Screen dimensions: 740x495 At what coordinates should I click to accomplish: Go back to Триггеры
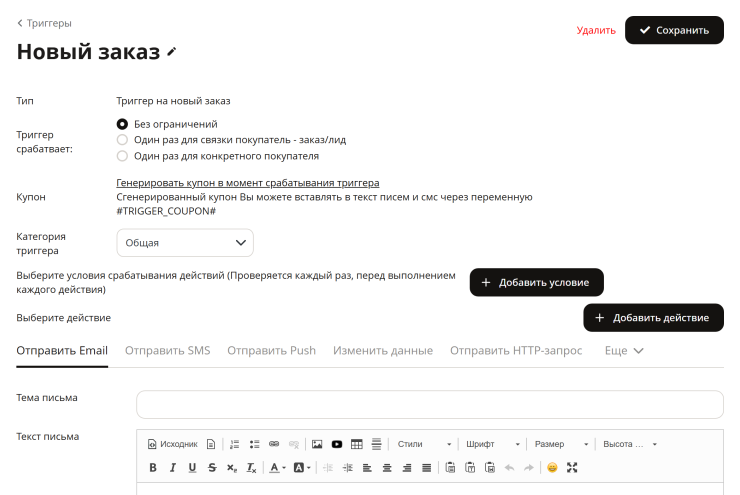coord(44,23)
